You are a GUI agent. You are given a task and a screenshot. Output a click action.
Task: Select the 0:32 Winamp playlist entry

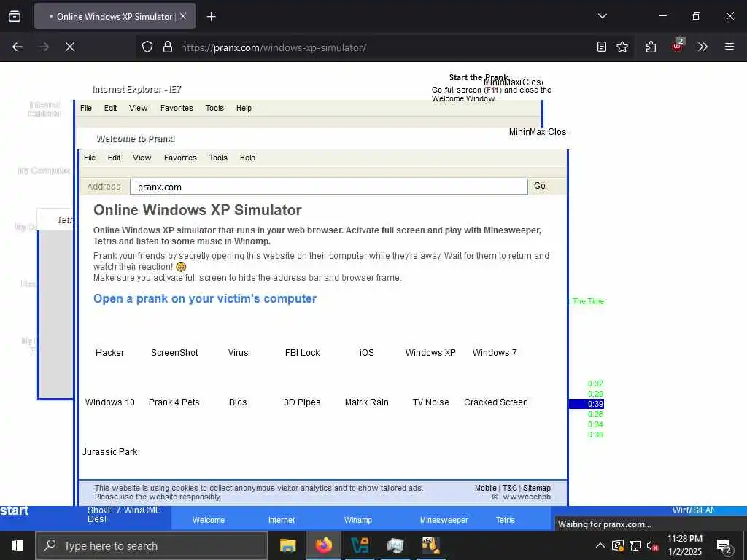point(595,384)
